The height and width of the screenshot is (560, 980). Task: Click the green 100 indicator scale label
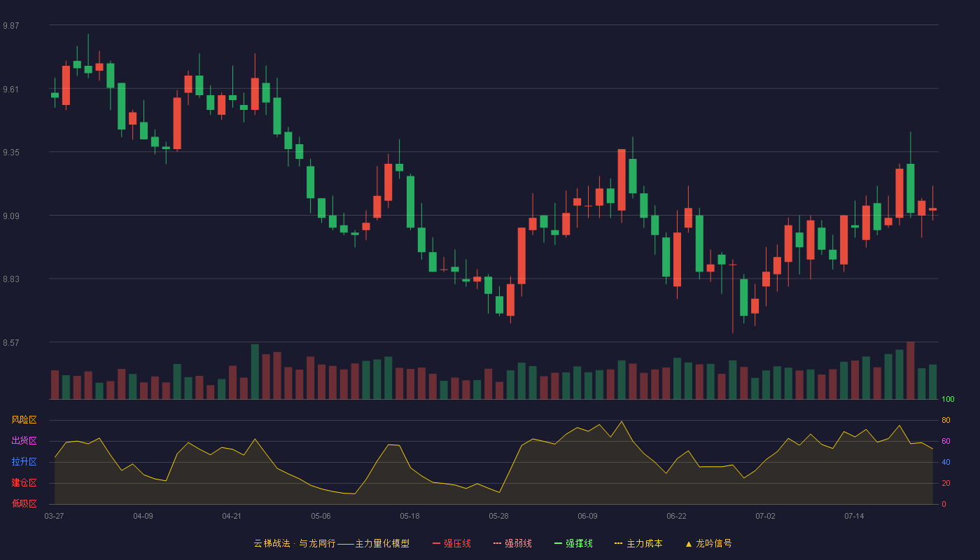point(948,400)
